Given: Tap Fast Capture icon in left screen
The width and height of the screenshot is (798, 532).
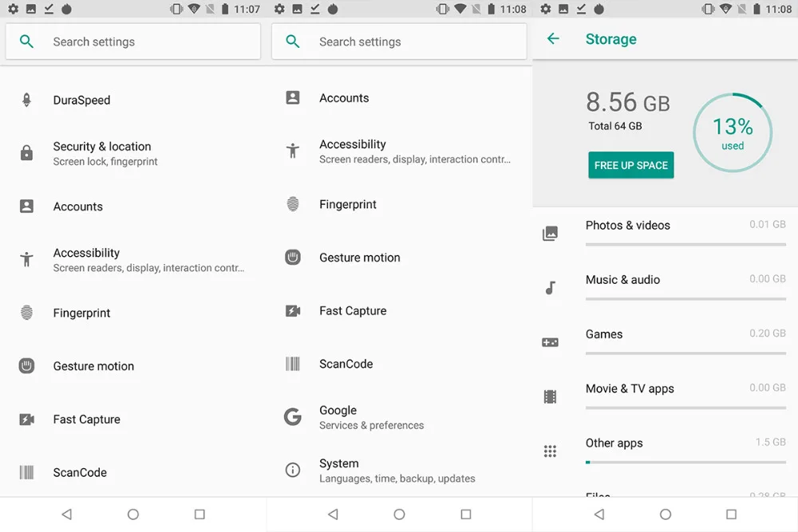Looking at the screenshot, I should click(x=26, y=419).
